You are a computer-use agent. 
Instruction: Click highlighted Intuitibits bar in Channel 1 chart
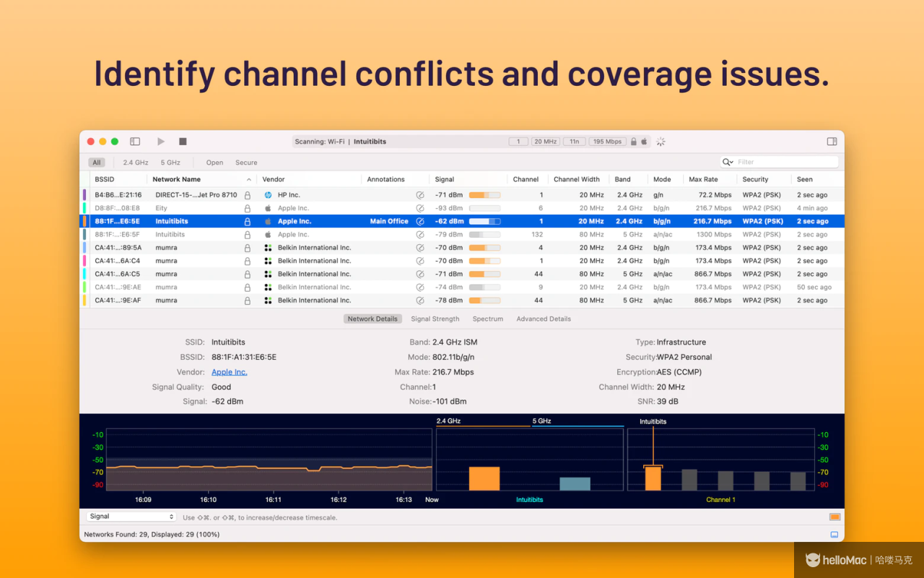coord(653,478)
